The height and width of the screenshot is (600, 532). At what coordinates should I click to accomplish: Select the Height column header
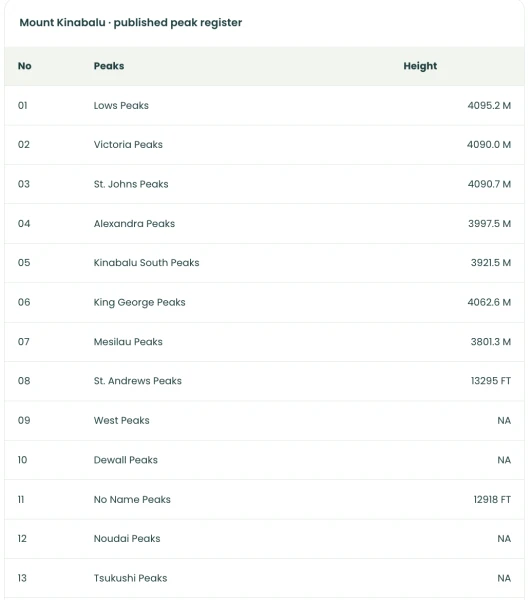click(x=420, y=66)
